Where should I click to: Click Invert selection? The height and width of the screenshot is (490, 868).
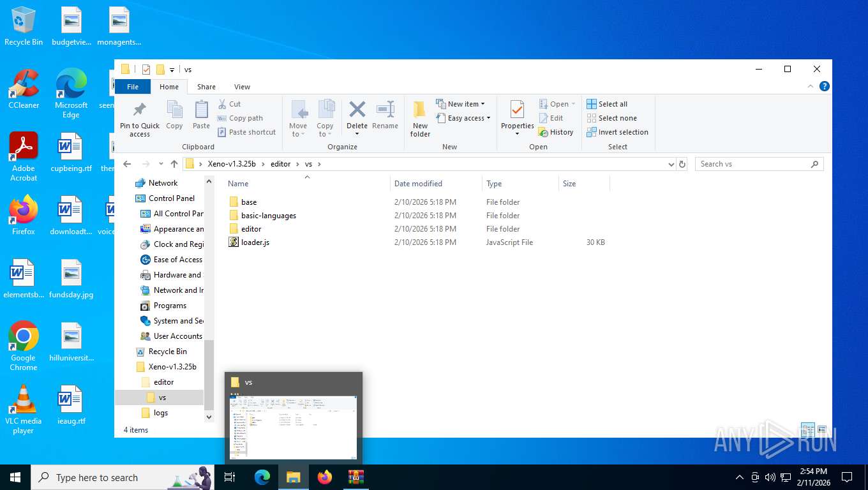[617, 132]
